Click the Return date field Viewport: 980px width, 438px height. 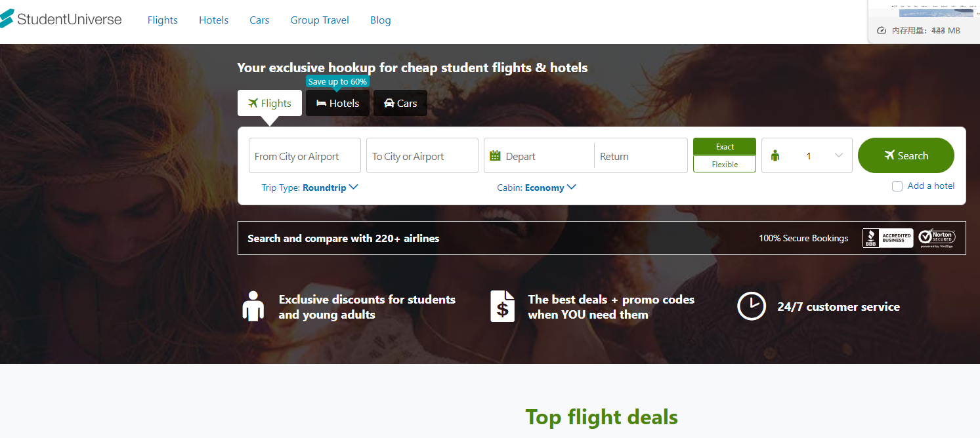point(640,156)
